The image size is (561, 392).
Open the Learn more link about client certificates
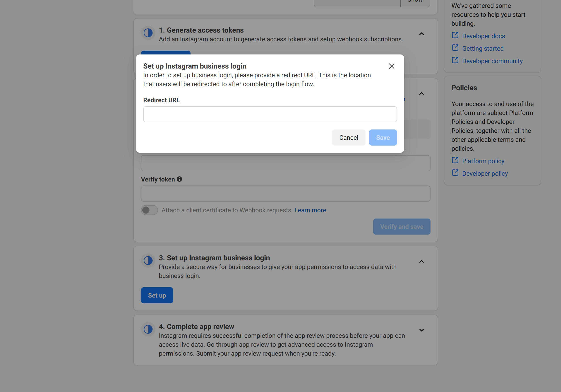click(x=310, y=210)
